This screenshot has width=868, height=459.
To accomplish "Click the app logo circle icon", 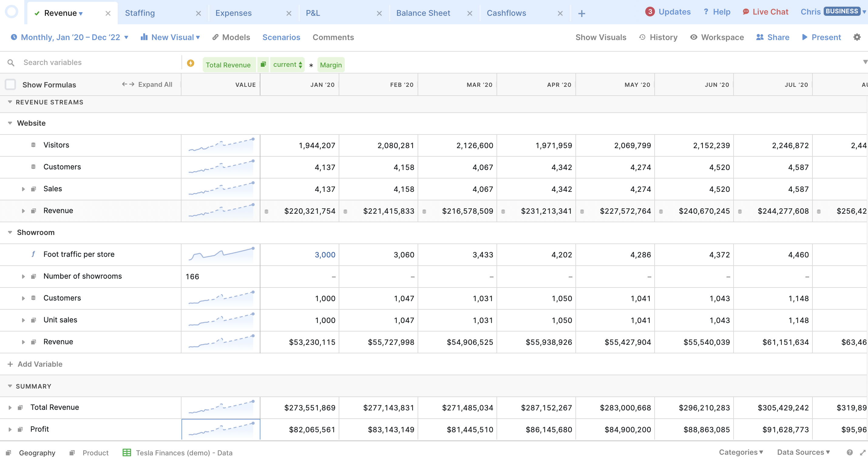I will (x=12, y=12).
